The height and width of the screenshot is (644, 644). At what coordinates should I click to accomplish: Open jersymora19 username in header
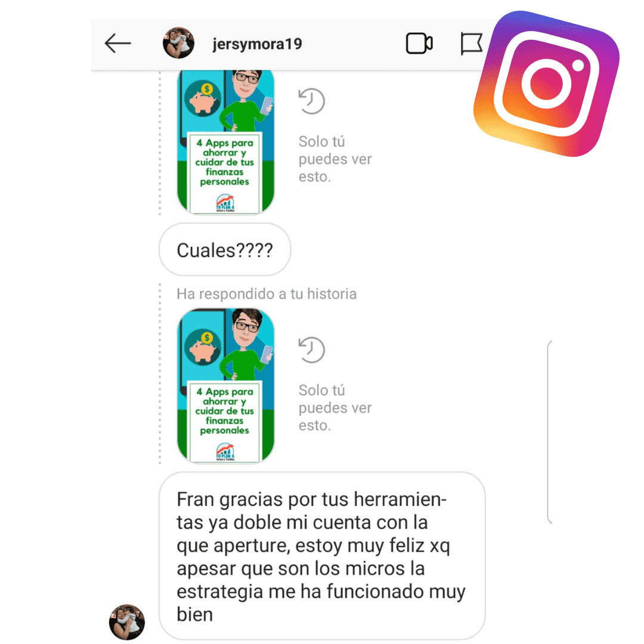click(257, 44)
